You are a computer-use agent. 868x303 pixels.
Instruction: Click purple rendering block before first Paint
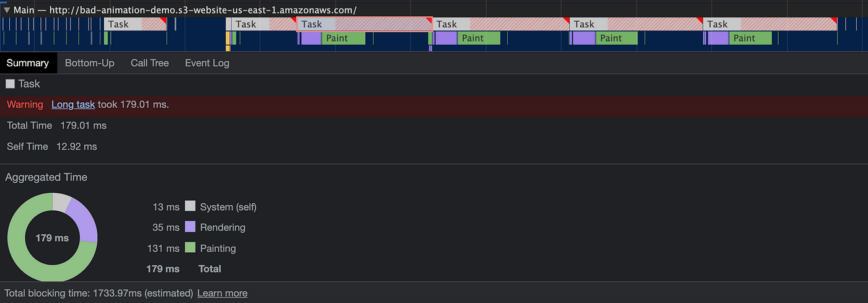click(311, 38)
